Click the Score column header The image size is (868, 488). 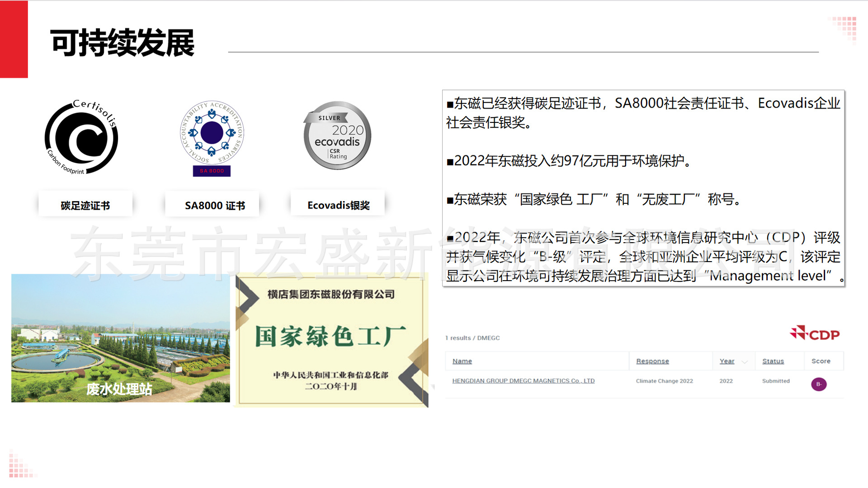coord(821,361)
